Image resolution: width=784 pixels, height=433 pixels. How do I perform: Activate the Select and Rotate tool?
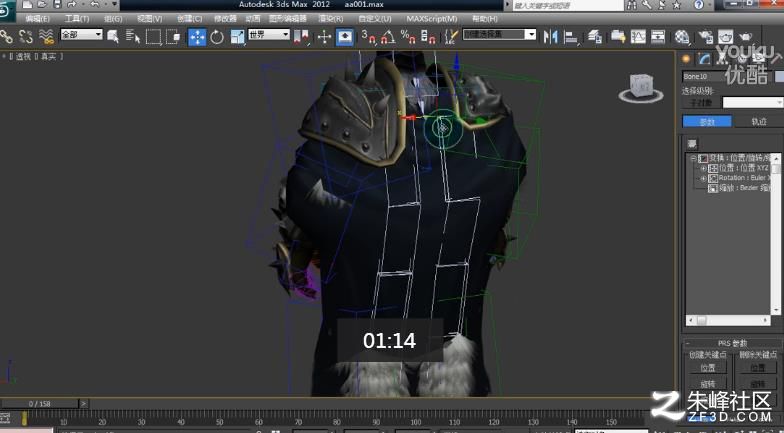click(x=217, y=37)
